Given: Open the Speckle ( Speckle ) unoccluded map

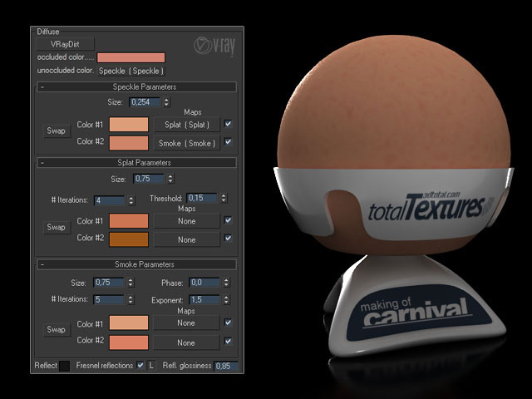Looking at the screenshot, I should [x=131, y=71].
